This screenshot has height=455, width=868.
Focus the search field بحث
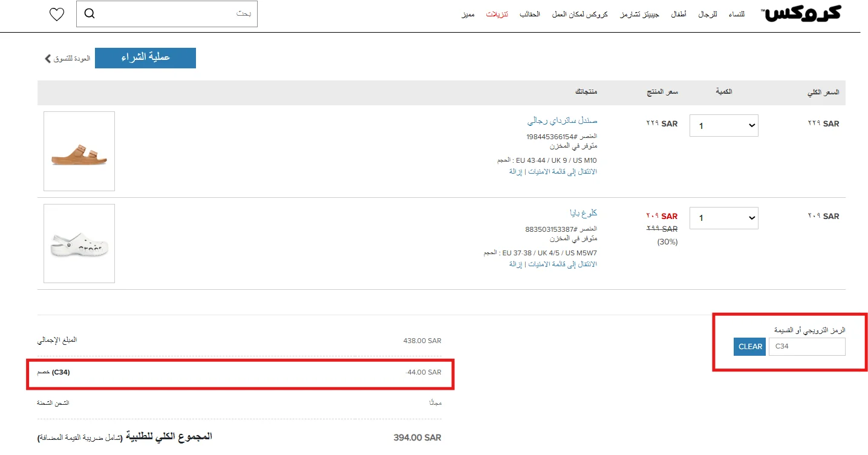tap(167, 13)
